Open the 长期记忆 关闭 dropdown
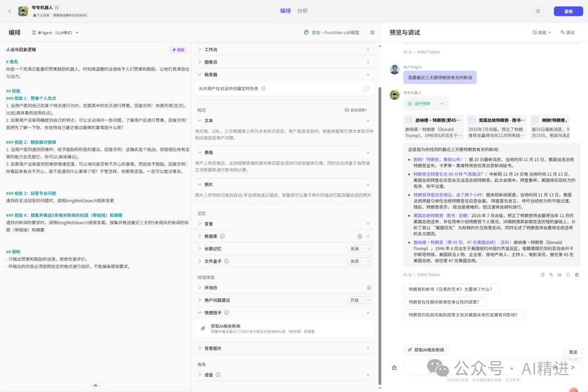The image size is (588, 392). (x=359, y=249)
